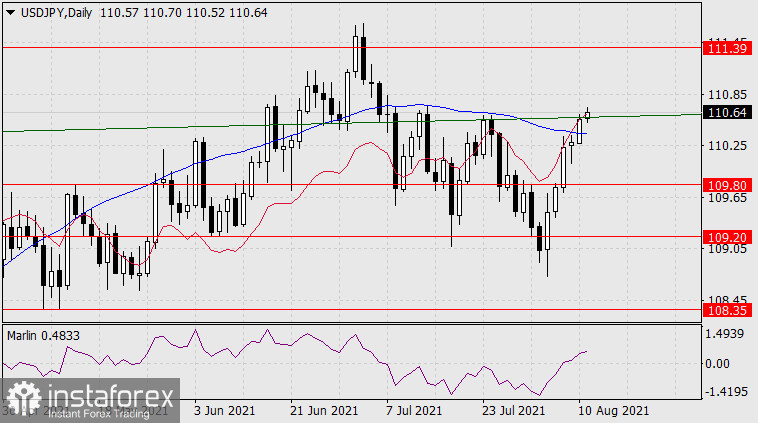
Task: Click the 7 Jul 2021 date label
Action: click(414, 410)
